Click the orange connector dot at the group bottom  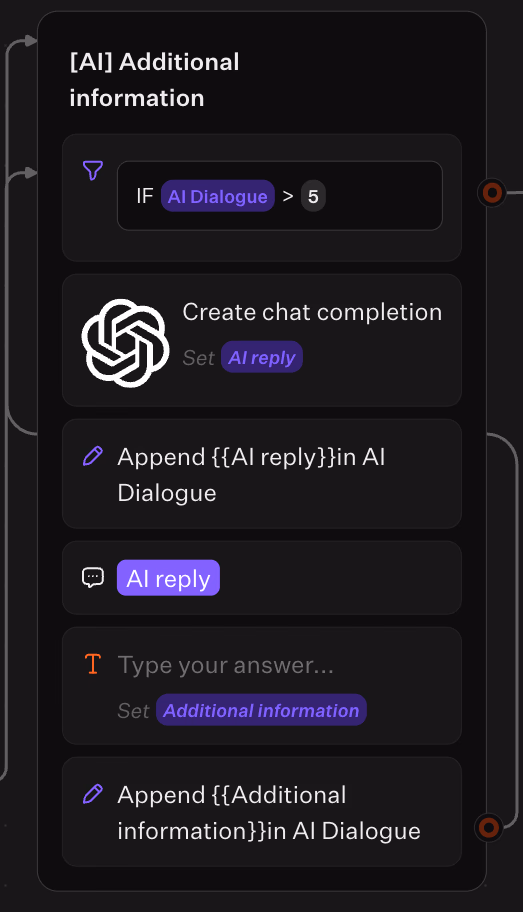[x=489, y=827]
